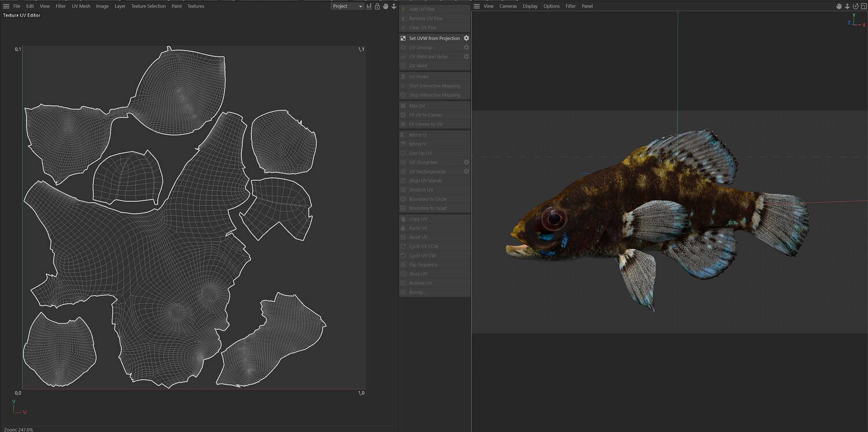Click the checkerboard icon beside Set UVW

point(403,38)
